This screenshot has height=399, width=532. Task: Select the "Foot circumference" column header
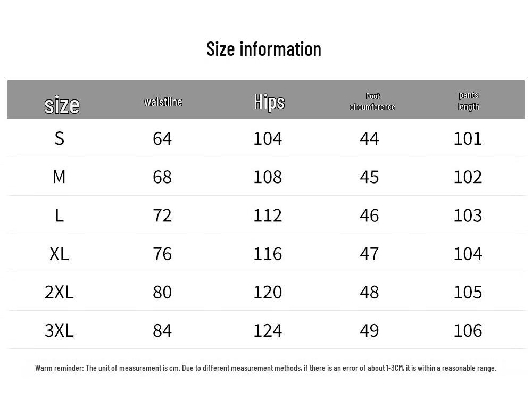[372, 101]
